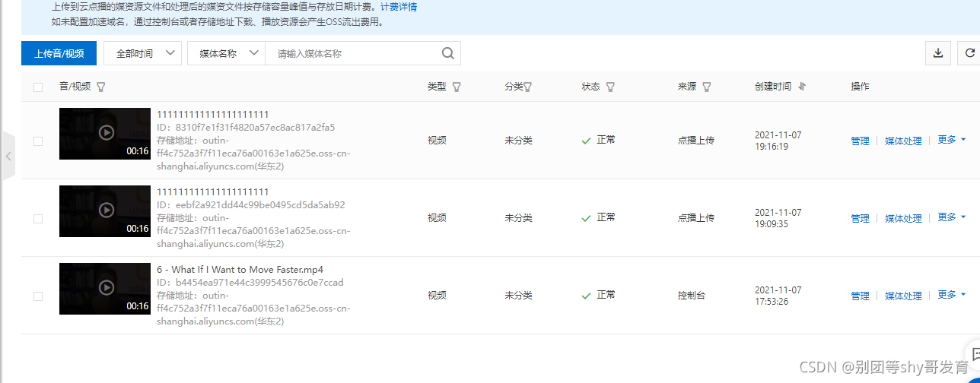
Task: Open the 计费详情 link
Action: (x=399, y=7)
